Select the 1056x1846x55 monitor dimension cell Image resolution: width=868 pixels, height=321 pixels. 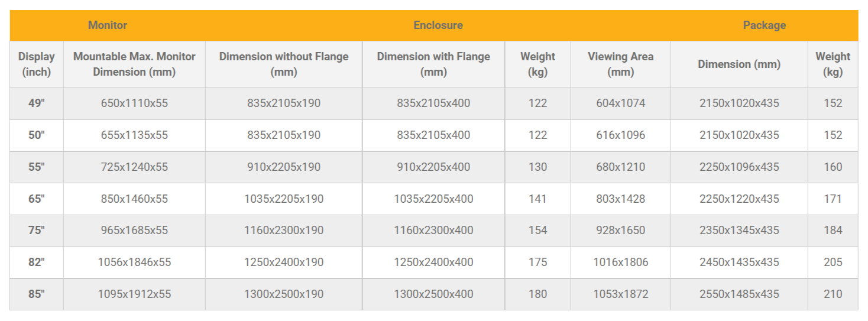(x=134, y=262)
